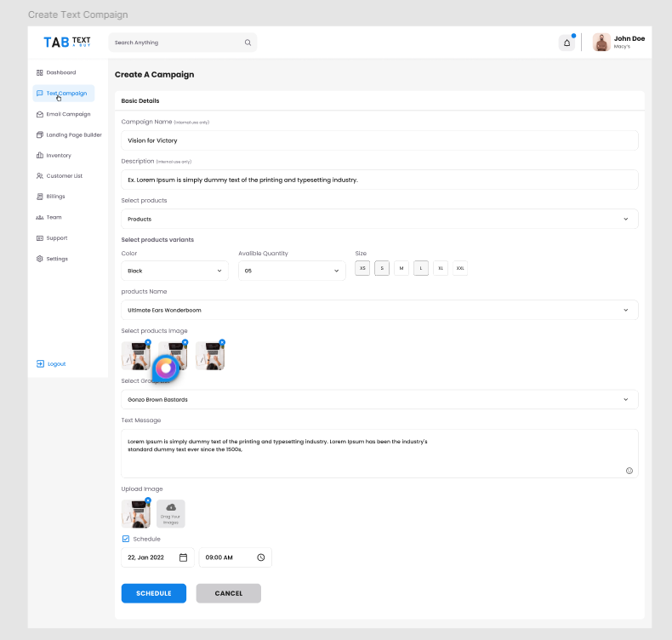Click the Inventory sidebar icon
Viewport: 672px width, 640px height.
40,155
